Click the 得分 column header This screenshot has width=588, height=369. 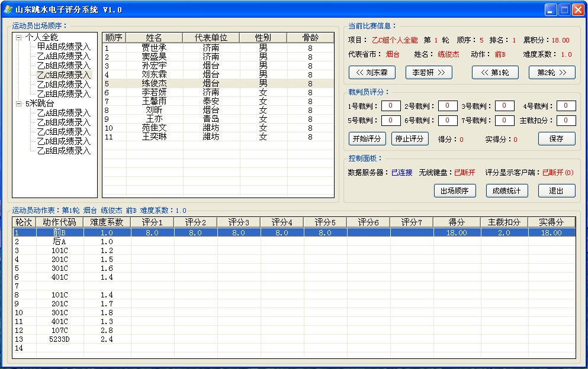point(457,222)
